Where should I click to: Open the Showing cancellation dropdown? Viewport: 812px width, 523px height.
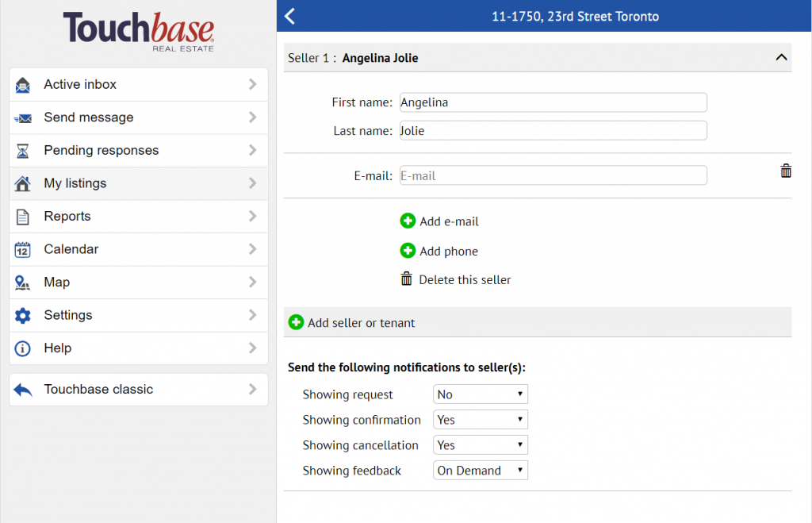480,445
